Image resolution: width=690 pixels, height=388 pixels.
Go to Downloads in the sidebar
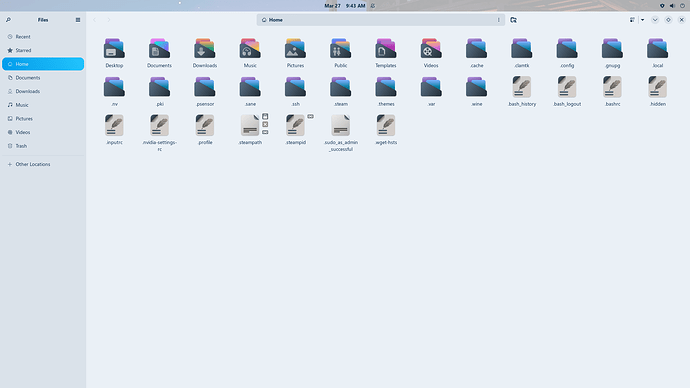pos(43,92)
